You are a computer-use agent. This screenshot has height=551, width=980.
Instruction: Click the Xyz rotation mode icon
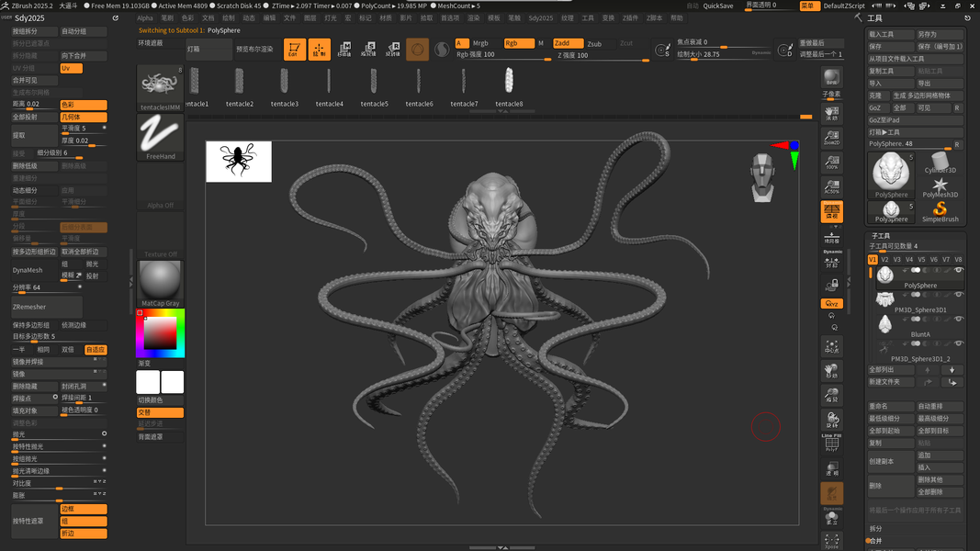[x=831, y=304]
